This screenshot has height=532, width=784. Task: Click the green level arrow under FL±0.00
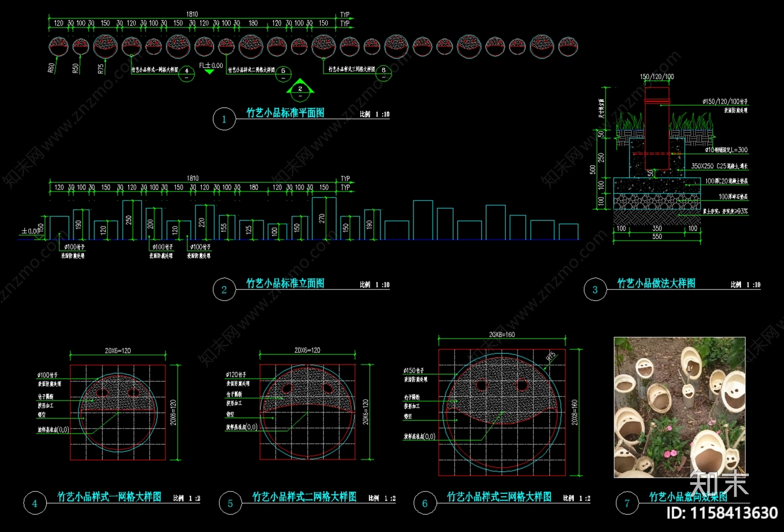tap(209, 72)
